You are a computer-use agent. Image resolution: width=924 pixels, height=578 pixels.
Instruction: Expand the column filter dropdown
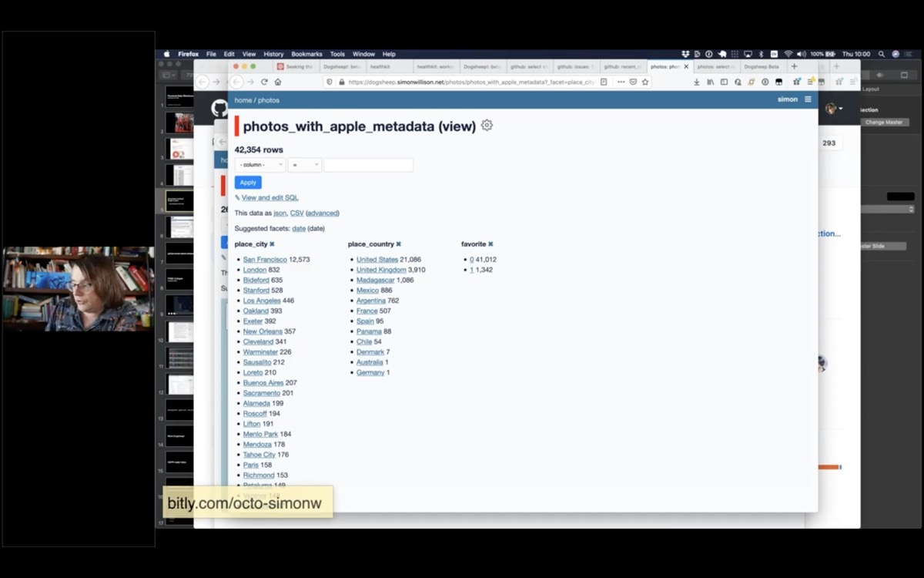259,165
